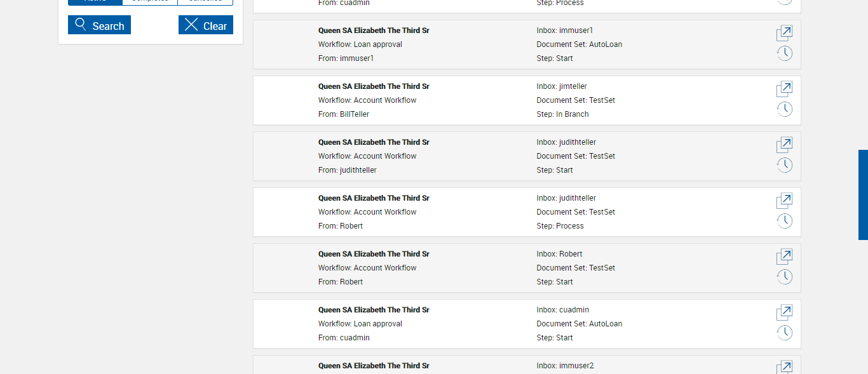868x374 pixels.
Task: Open the cuadmin inbox Loan approval item
Action: [784, 312]
